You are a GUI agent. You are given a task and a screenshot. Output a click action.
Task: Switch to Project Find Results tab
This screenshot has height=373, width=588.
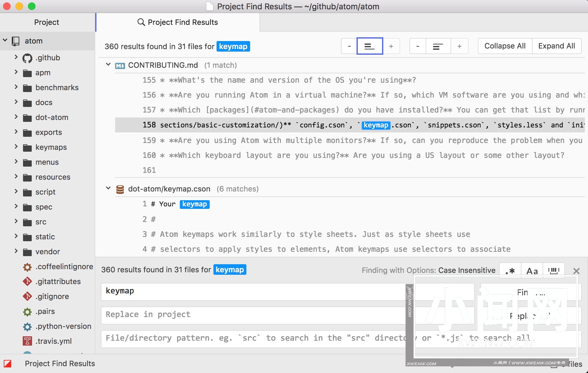178,22
